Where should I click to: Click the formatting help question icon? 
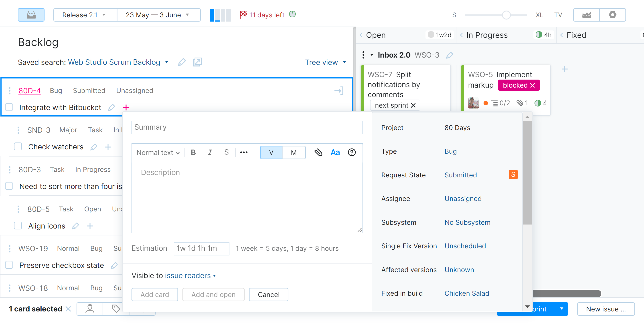click(352, 152)
